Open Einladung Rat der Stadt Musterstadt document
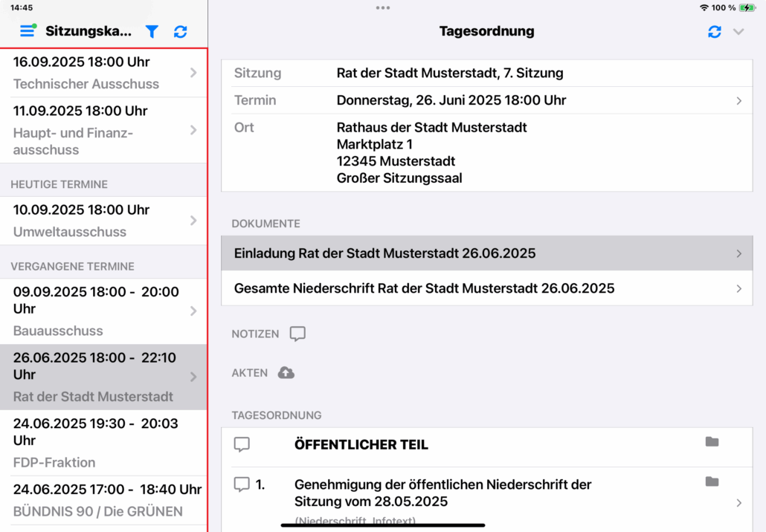 coord(486,253)
